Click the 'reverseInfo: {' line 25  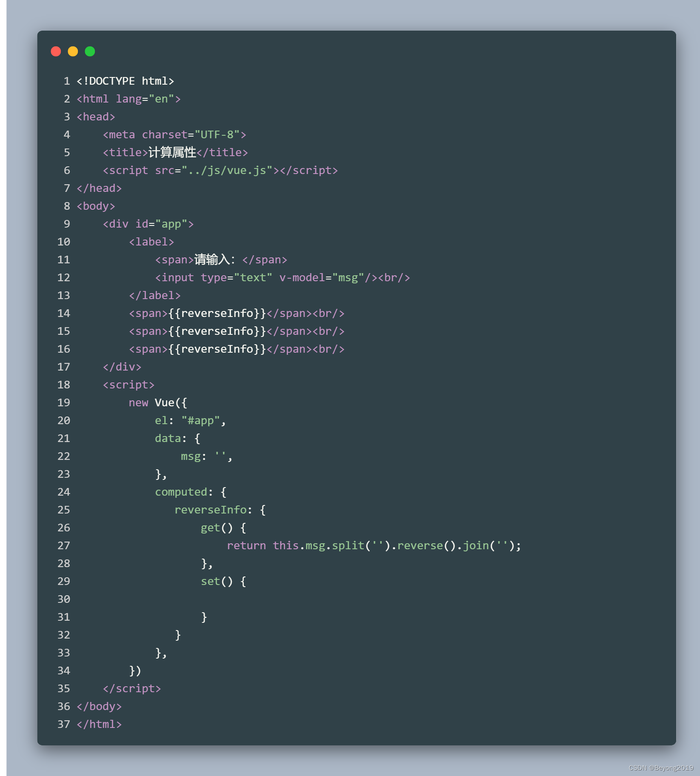tap(220, 510)
